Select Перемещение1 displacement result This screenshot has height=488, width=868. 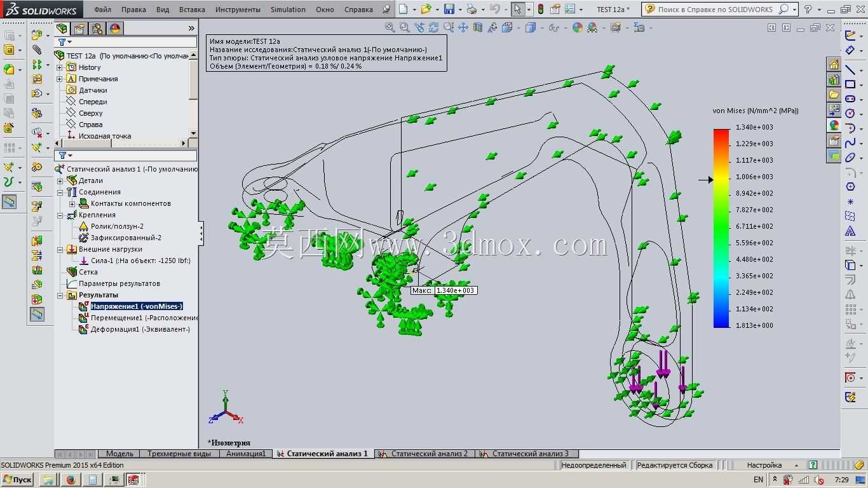(x=144, y=318)
